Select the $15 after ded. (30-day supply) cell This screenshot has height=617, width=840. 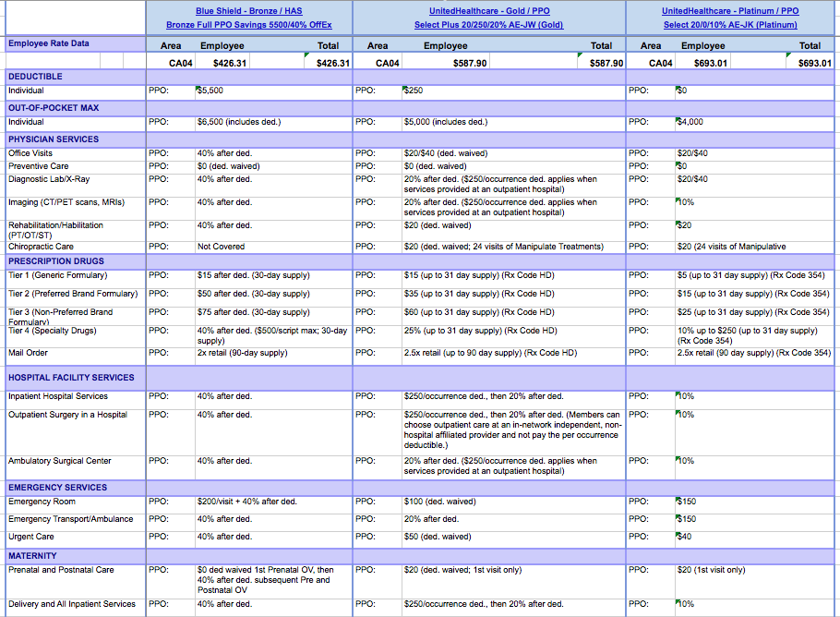273,279
